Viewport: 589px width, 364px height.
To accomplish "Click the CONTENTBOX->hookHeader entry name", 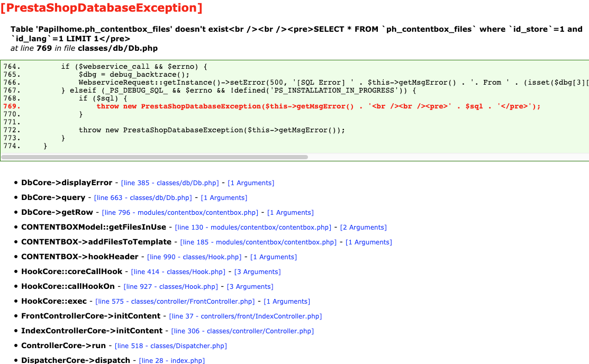I will pyautogui.click(x=79, y=257).
